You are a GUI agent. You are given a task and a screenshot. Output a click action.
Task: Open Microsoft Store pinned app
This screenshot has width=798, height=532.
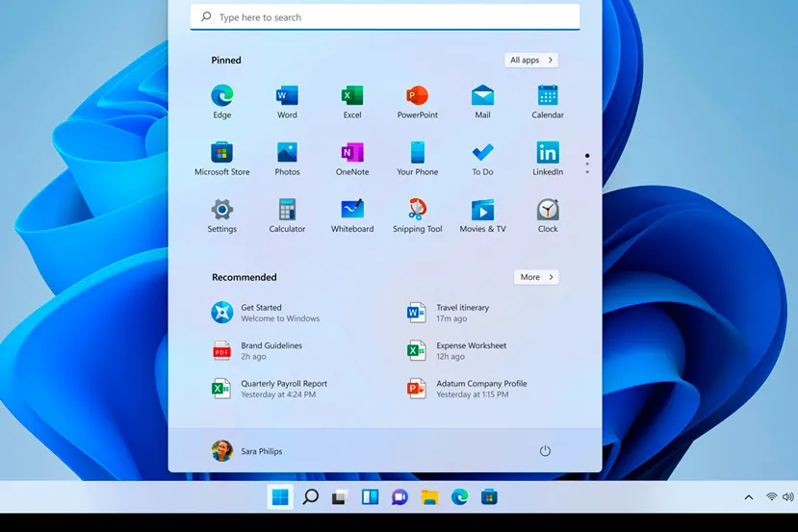222,159
